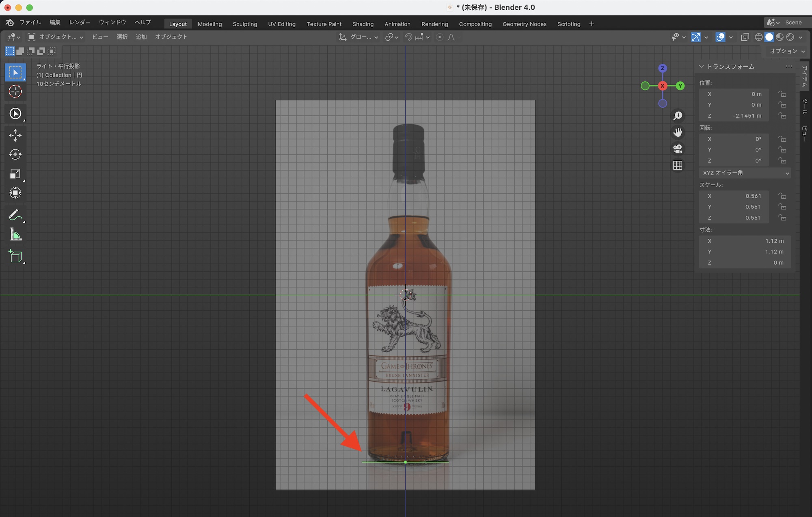Select the Measure ruler tool
This screenshot has width=812, height=517.
(x=15, y=235)
